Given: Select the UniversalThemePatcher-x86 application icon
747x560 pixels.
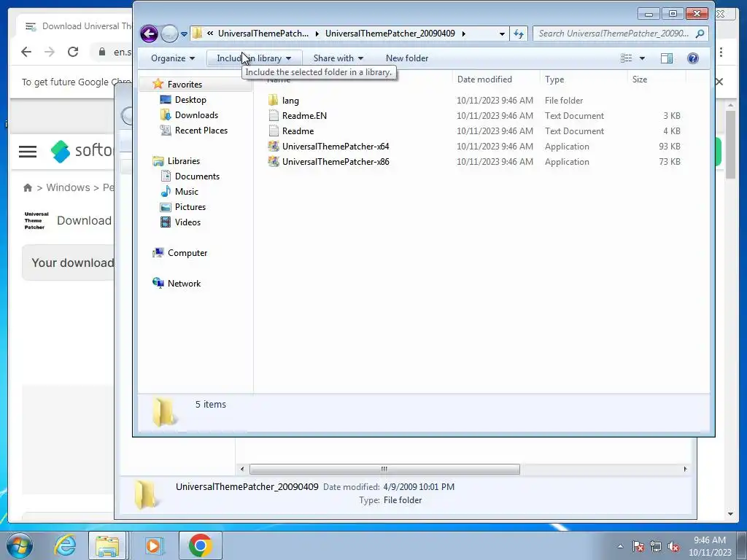Looking at the screenshot, I should point(274,161).
